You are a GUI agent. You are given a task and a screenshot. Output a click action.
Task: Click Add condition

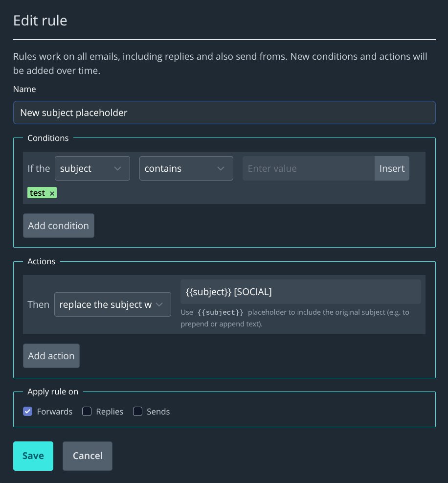pyautogui.click(x=59, y=226)
